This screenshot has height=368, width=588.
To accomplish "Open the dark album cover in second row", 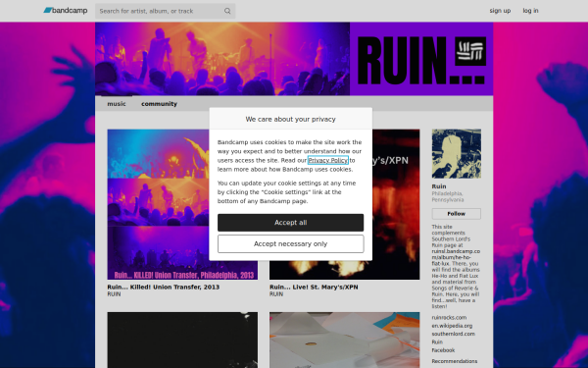I will coord(182,340).
